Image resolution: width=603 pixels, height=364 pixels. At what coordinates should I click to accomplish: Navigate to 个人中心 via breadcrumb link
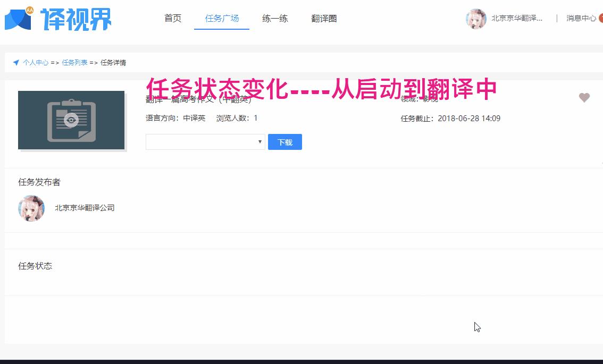pos(36,62)
